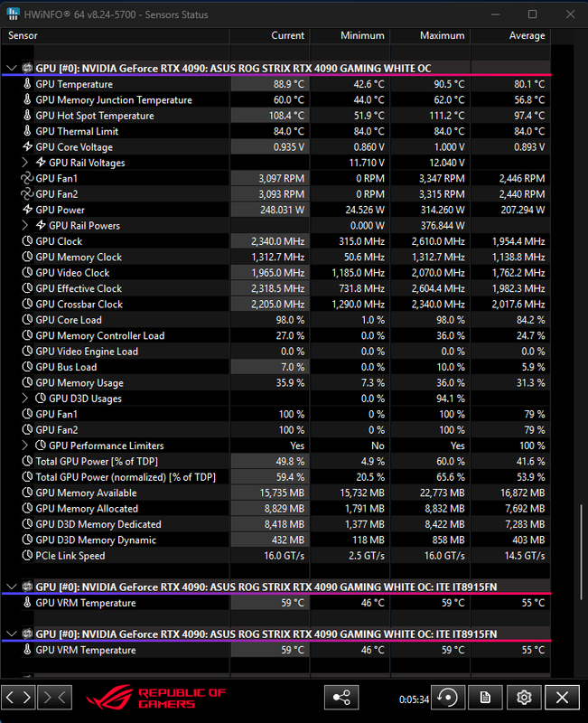Image resolution: width=588 pixels, height=723 pixels.
Task: Select the GPU Memory Usage row
Action: pyautogui.click(x=275, y=382)
